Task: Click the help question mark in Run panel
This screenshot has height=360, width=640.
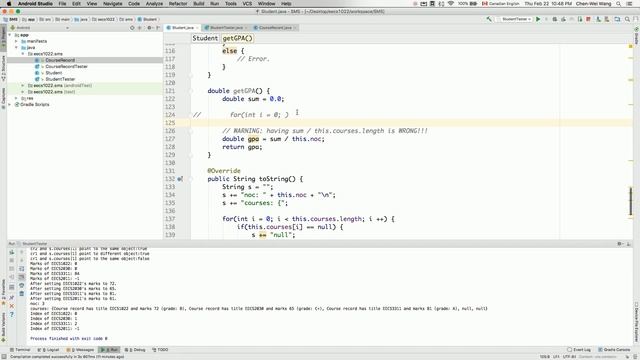Action: [12, 315]
